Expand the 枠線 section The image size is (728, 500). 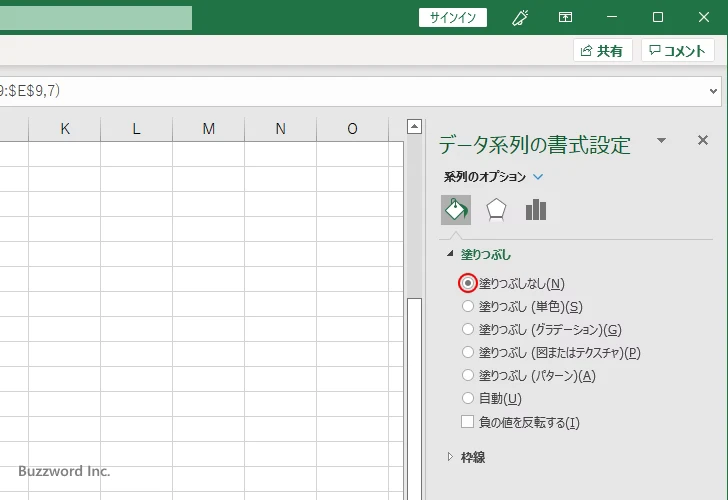click(449, 457)
